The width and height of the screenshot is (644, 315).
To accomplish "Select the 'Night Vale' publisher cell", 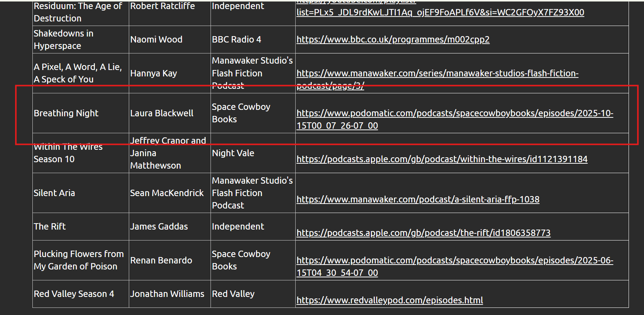I will coord(233,153).
